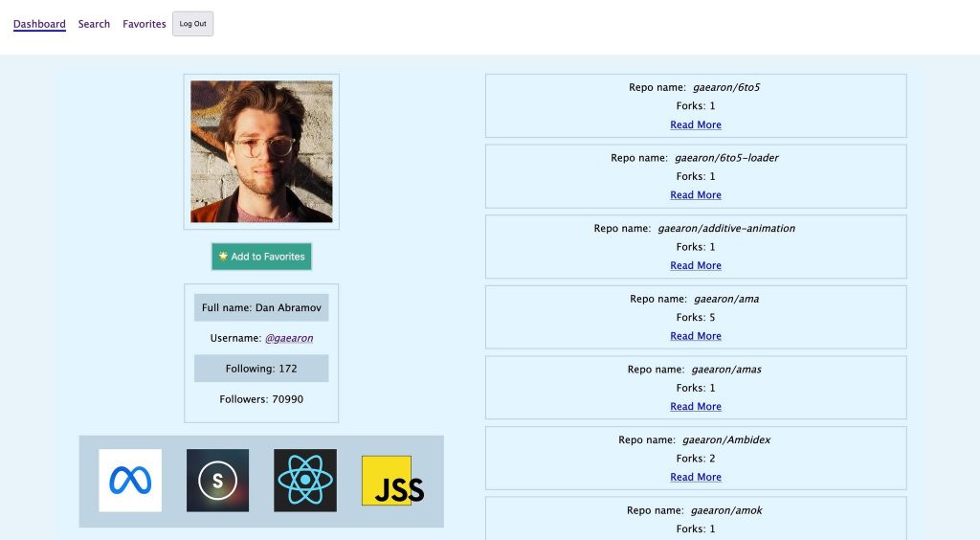Open the @gaearon username link
The width and height of the screenshot is (980, 540).
pyautogui.click(x=289, y=338)
